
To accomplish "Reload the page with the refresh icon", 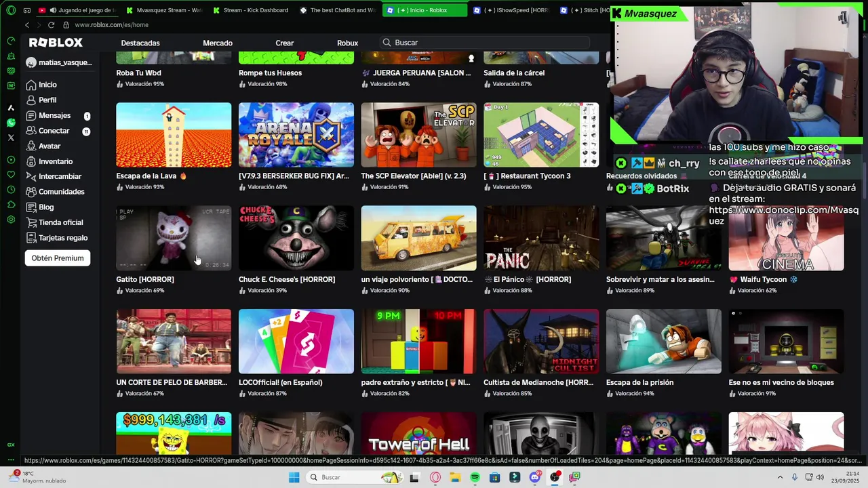I will tap(51, 25).
